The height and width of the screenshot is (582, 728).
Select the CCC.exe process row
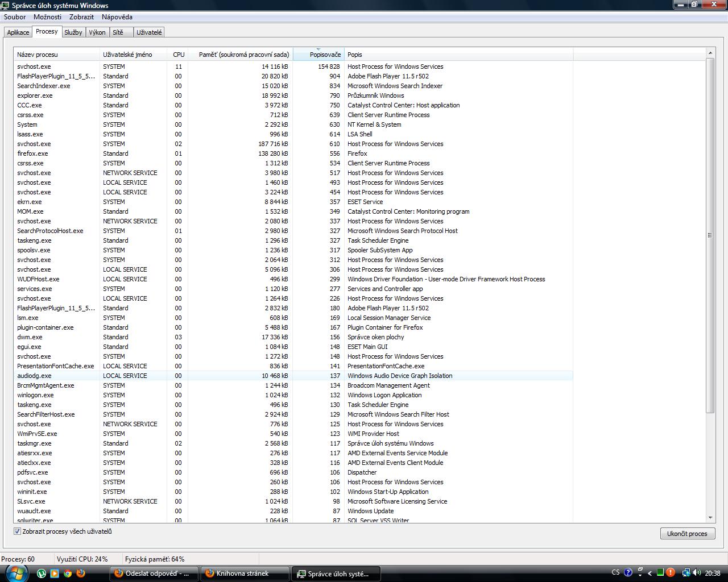[x=293, y=105]
